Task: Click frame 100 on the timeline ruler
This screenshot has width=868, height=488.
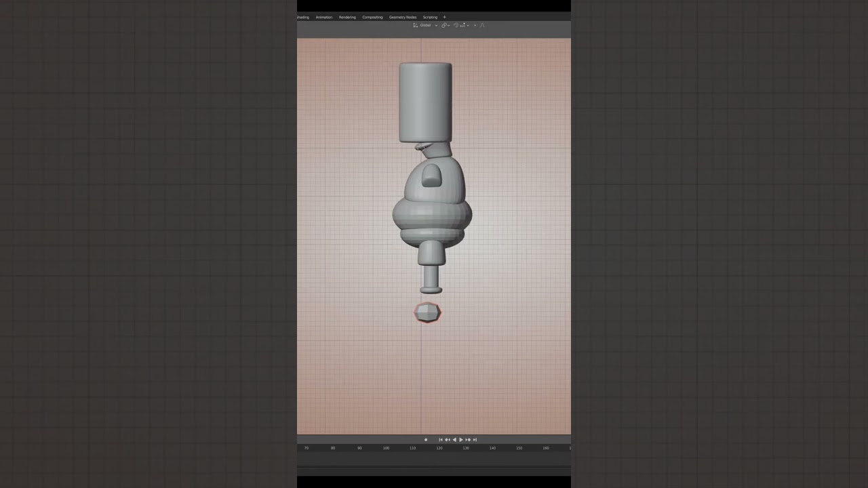Action: [386, 448]
